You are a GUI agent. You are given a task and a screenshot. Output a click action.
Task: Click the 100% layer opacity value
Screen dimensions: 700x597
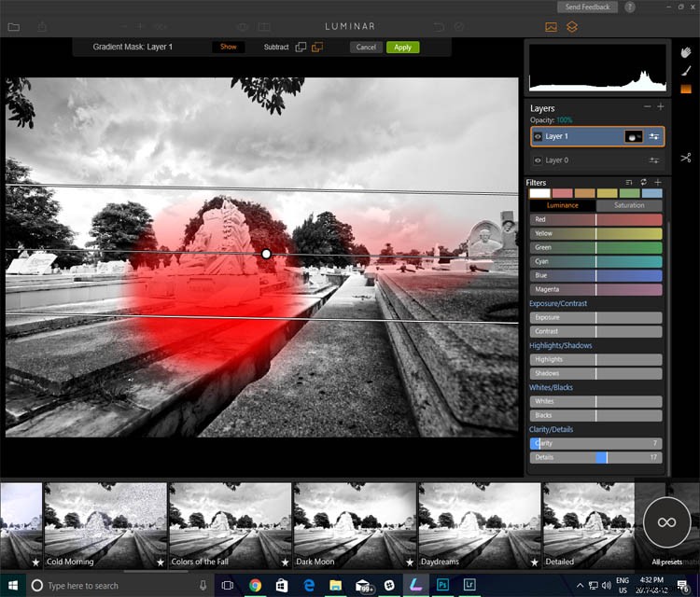[565, 120]
